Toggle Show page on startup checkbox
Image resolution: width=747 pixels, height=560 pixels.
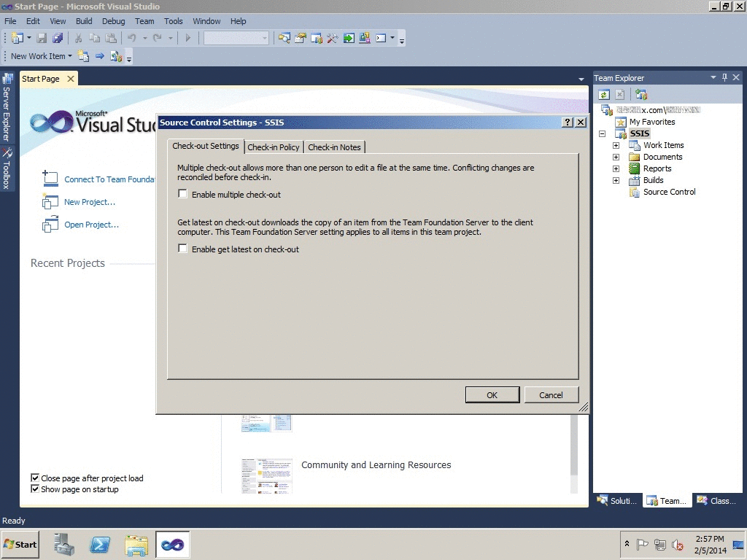pos(35,489)
